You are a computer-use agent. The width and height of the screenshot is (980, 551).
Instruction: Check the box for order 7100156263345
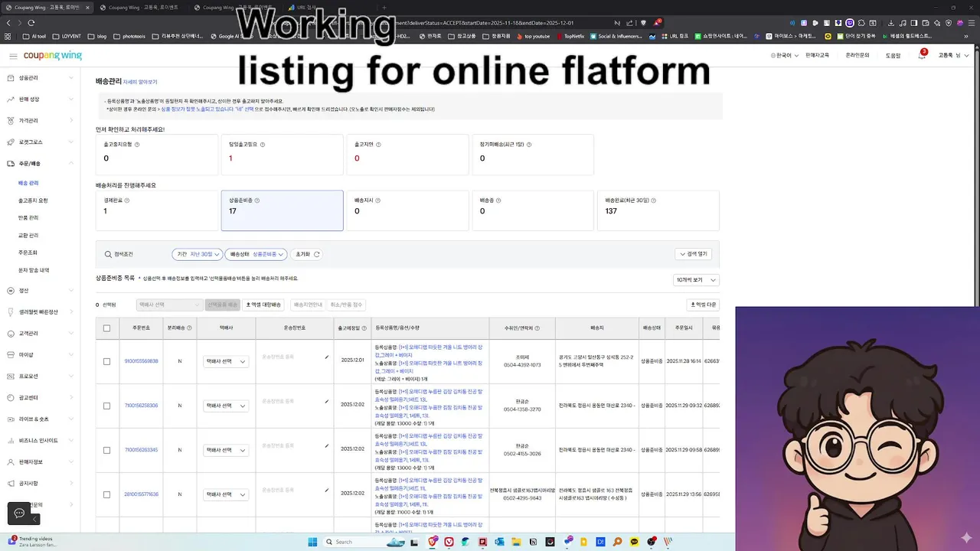(106, 450)
